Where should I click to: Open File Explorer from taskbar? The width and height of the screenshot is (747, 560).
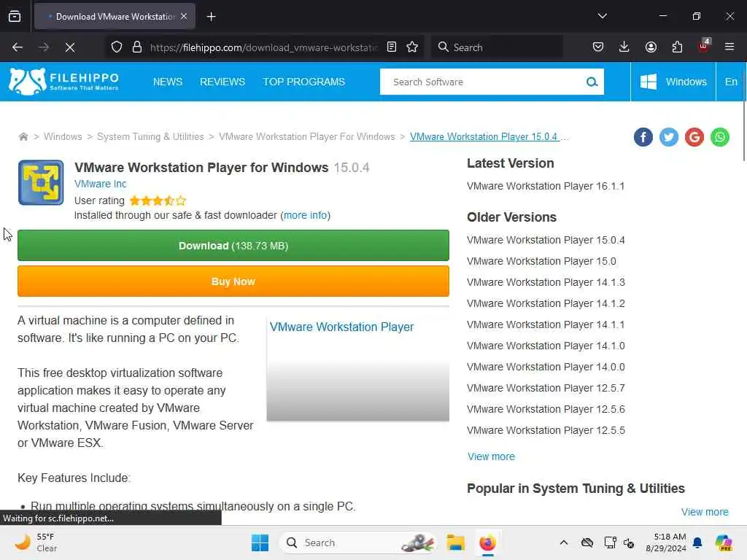tap(455, 542)
